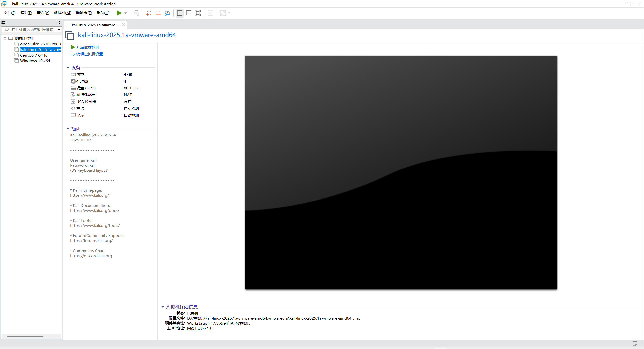The width and height of the screenshot is (644, 349).
Task: Click the https://www.kali.org/docs/ description text
Action: pyautogui.click(x=95, y=211)
